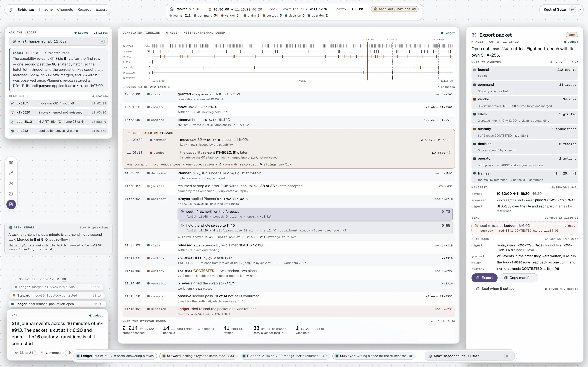Viewport: 588px width, 367px height.
Task: Click chat bubble icon in Ask the Ledger field
Action: 14,41
